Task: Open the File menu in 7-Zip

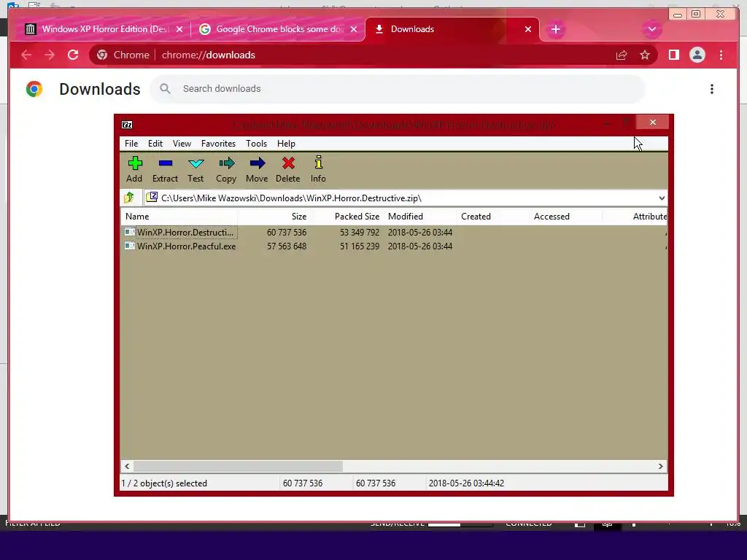Action: [x=131, y=144]
